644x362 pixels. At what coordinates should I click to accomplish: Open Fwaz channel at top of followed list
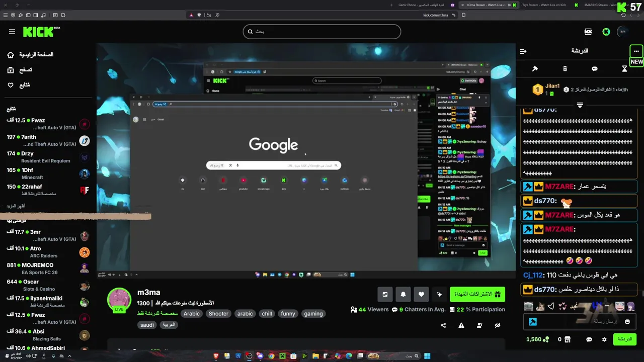coord(48,124)
